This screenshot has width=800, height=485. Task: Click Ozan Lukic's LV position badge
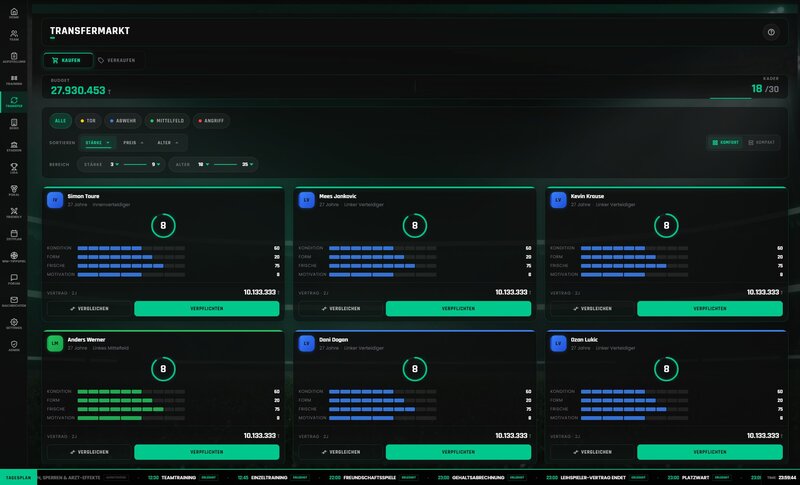[x=558, y=343]
